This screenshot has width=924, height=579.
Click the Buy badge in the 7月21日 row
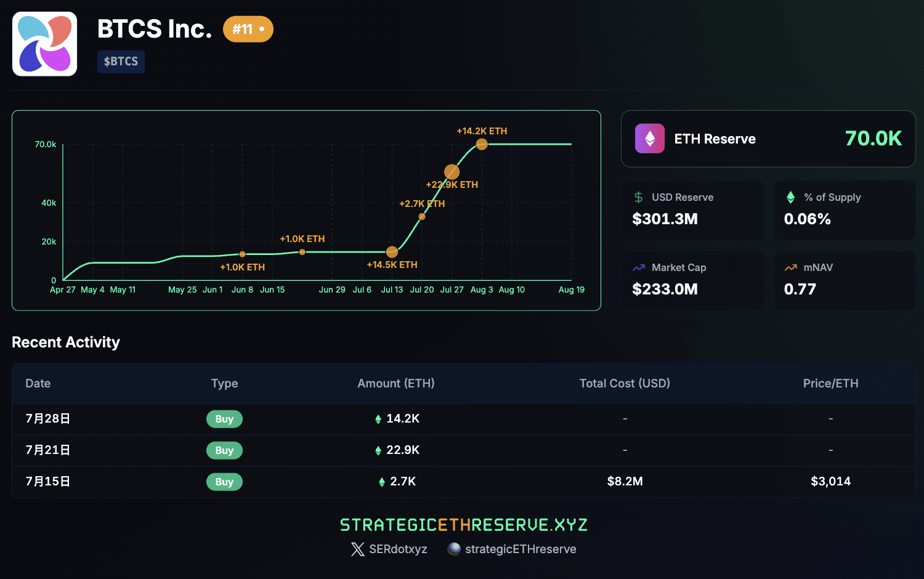pos(224,450)
